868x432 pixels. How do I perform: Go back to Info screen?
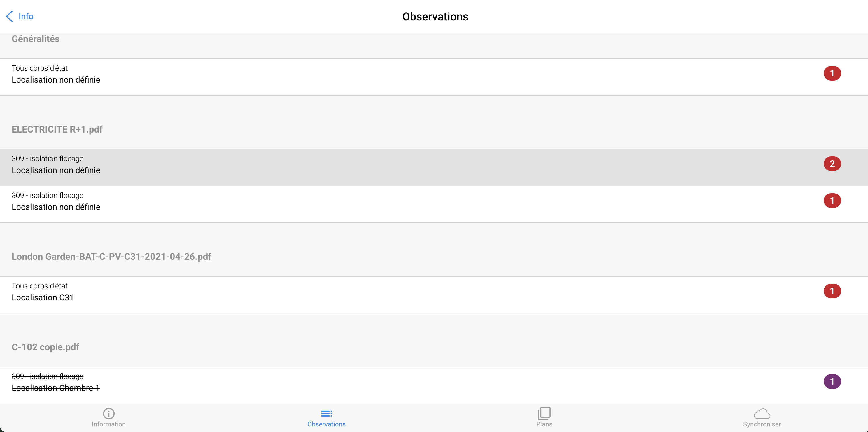(x=26, y=16)
